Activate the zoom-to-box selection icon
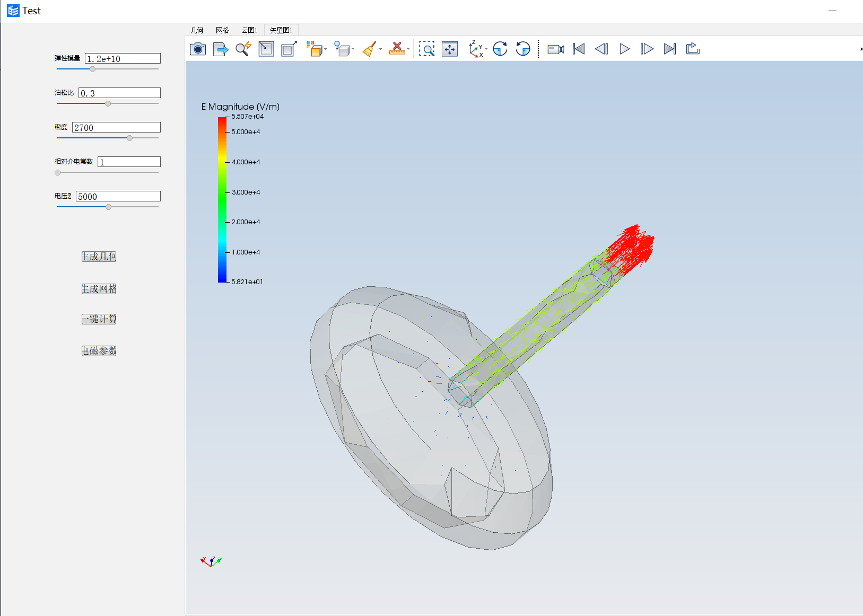 [426, 49]
